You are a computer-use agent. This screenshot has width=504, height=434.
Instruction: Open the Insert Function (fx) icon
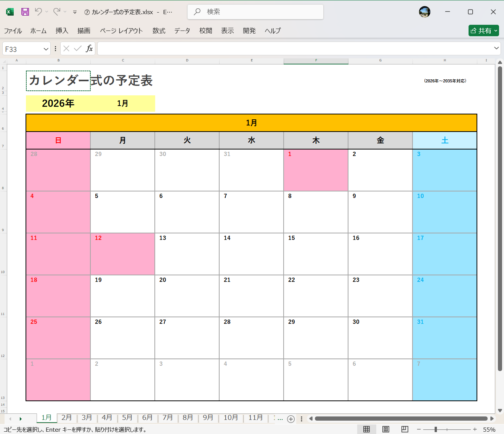90,48
